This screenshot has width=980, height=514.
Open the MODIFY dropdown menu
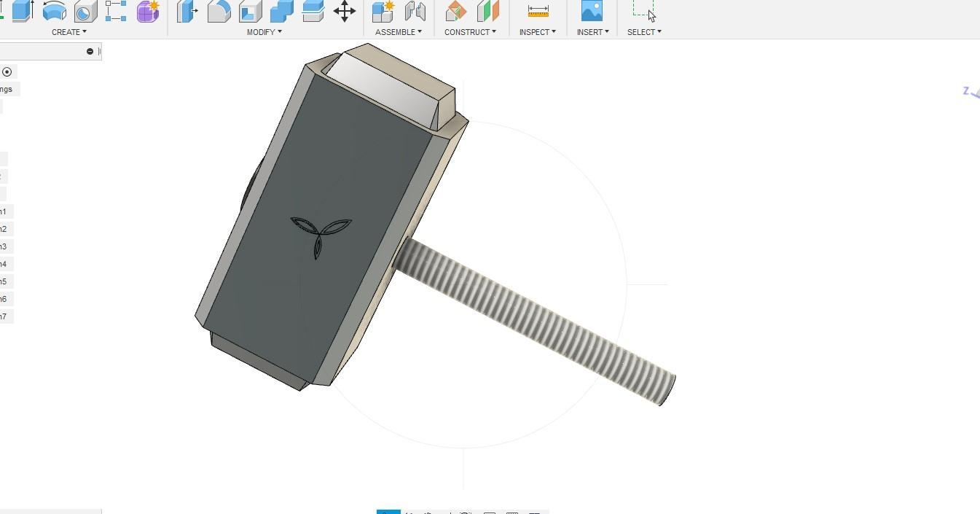click(x=264, y=32)
